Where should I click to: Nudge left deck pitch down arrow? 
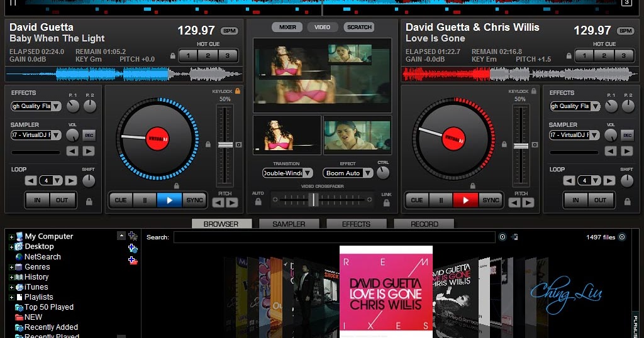tap(218, 203)
